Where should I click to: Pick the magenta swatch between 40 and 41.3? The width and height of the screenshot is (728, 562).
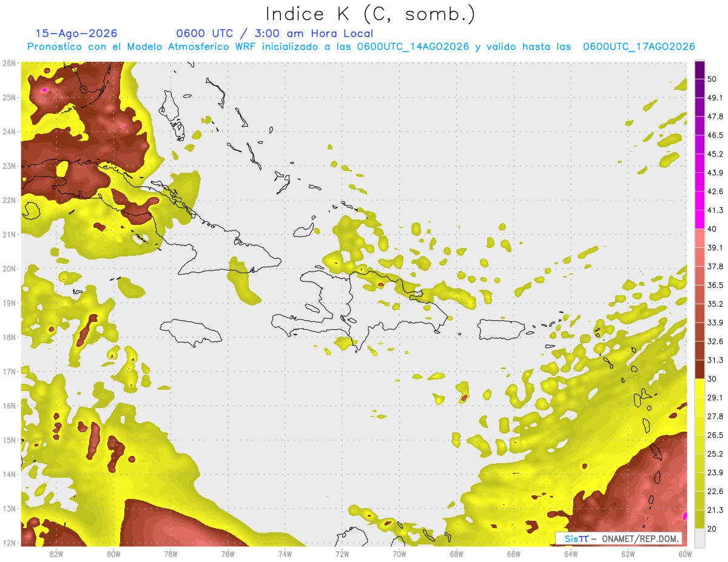pyautogui.click(x=699, y=219)
